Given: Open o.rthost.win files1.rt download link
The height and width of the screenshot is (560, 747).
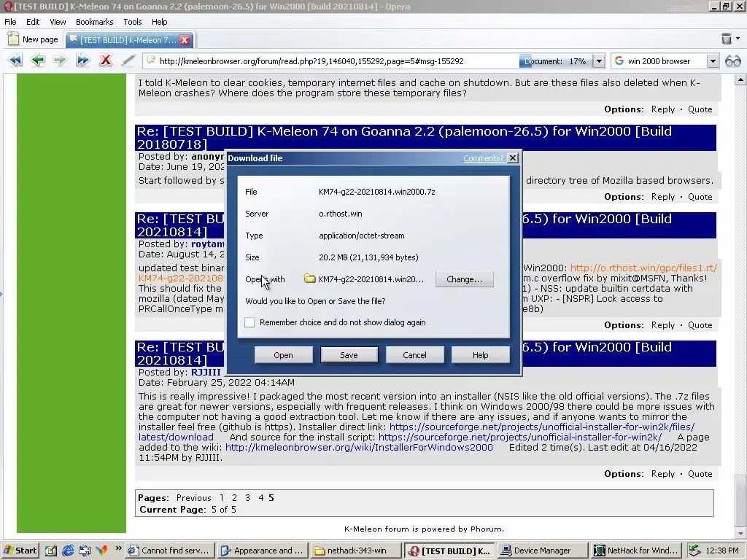Looking at the screenshot, I should pos(643,268).
